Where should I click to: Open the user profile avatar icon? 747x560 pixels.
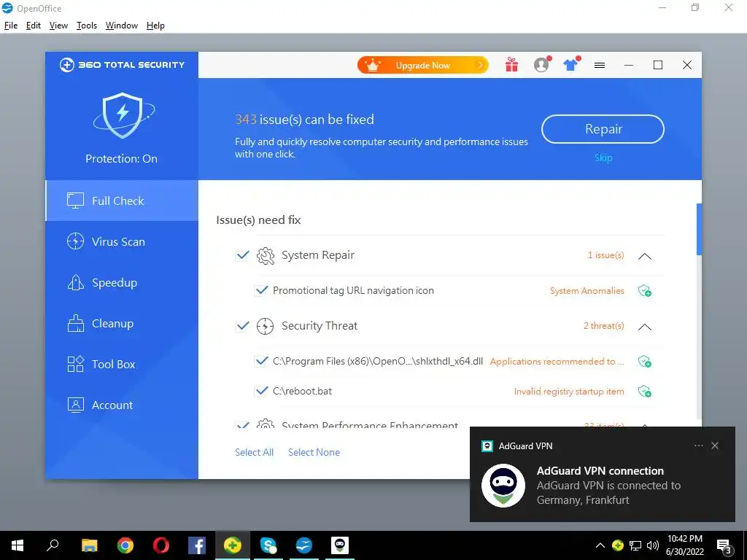click(x=542, y=64)
